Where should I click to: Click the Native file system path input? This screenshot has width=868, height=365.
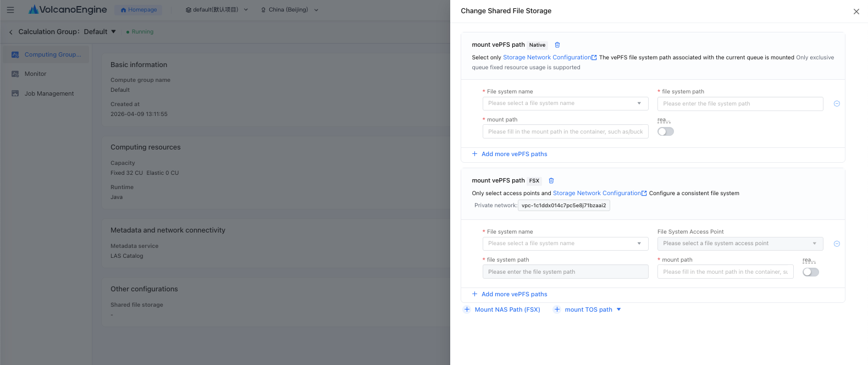[740, 104]
